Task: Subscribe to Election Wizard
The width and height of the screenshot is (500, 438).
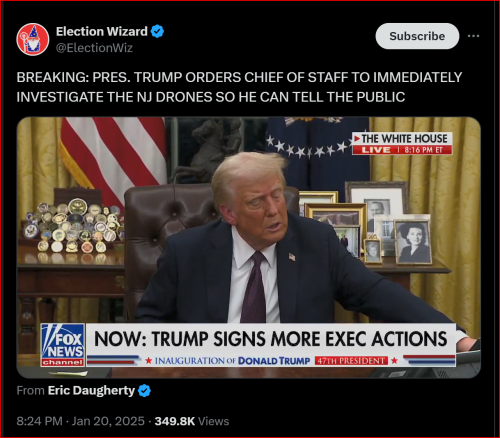Action: coord(417,36)
